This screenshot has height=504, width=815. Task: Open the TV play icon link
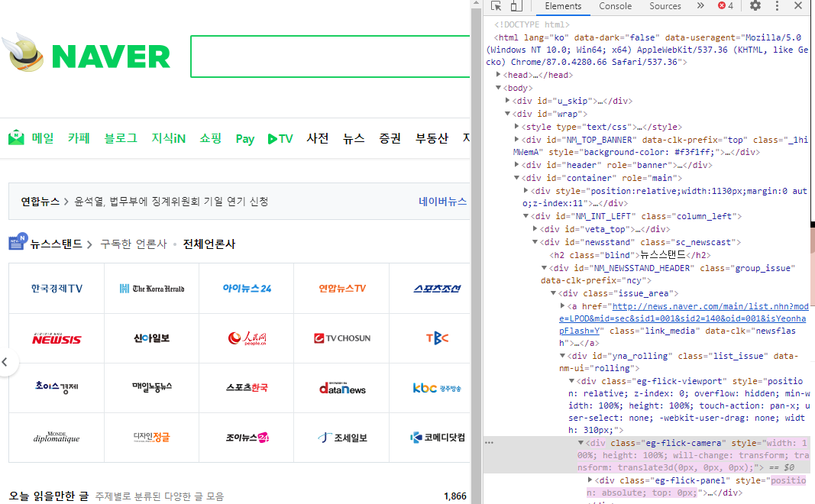(x=280, y=139)
